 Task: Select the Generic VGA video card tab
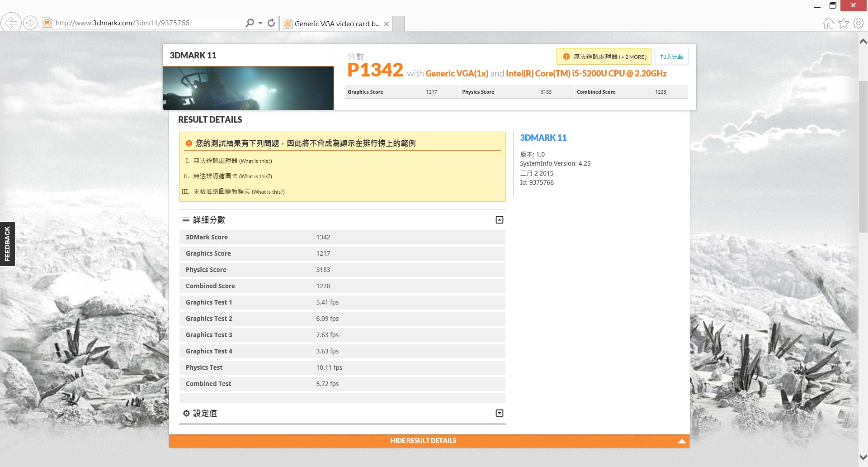337,24
